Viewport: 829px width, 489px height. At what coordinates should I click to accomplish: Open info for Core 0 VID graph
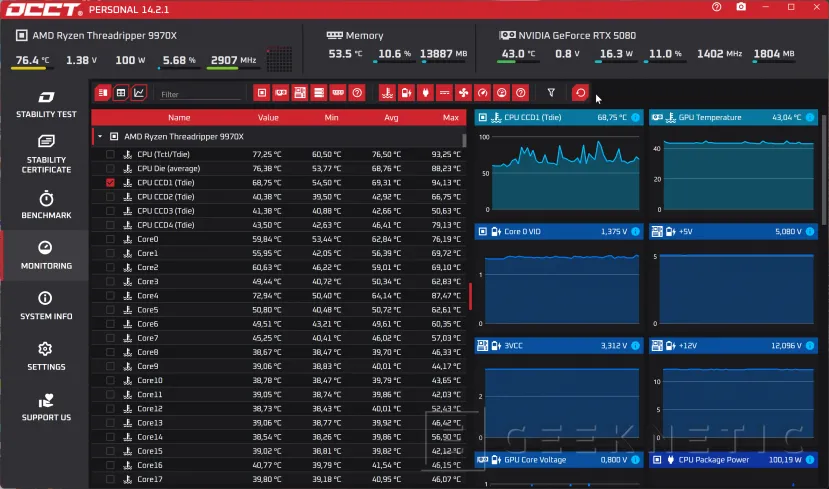(x=635, y=232)
